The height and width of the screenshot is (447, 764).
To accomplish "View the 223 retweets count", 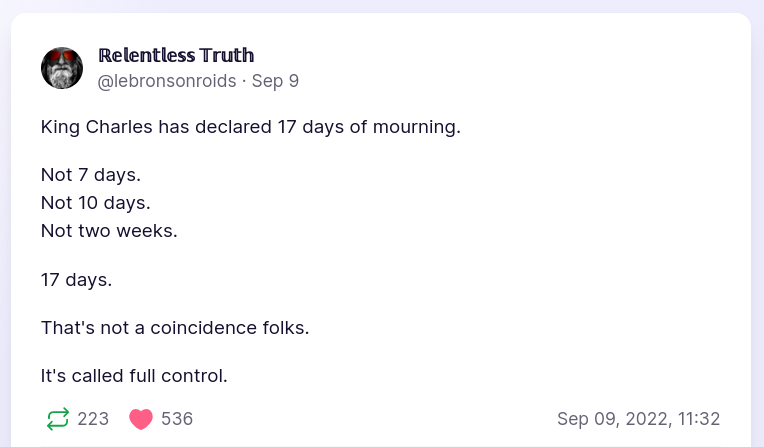I will (93, 419).
